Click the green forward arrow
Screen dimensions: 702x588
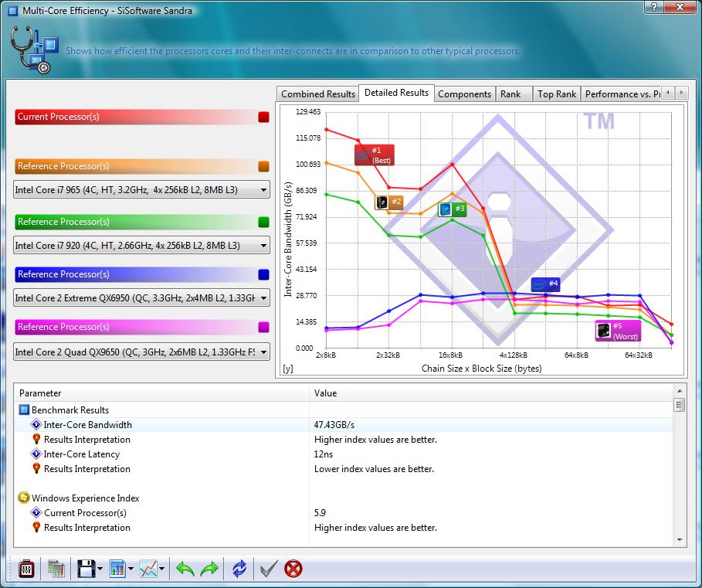(x=210, y=569)
